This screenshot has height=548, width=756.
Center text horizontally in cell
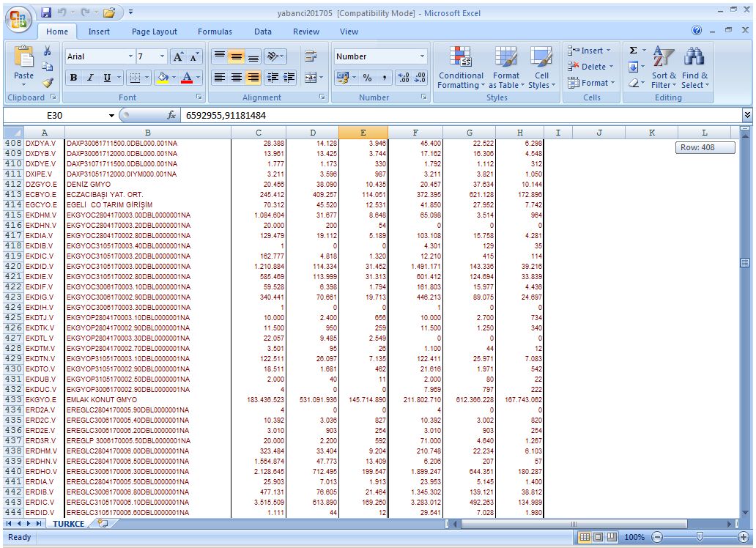[236, 78]
